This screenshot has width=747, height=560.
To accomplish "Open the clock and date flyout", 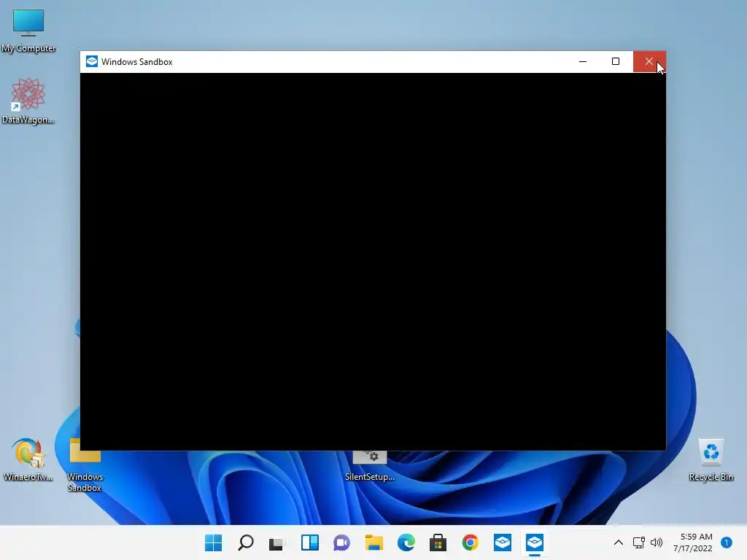I will click(x=693, y=542).
